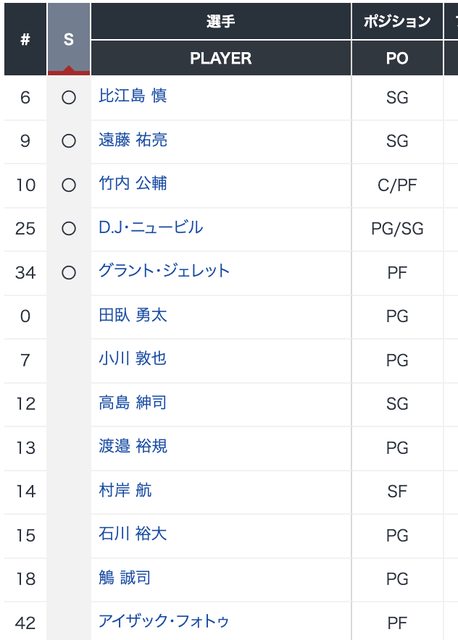Open player 比江島 慎's profile link
Viewport: 458px width, 640px height.
pyautogui.click(x=133, y=96)
